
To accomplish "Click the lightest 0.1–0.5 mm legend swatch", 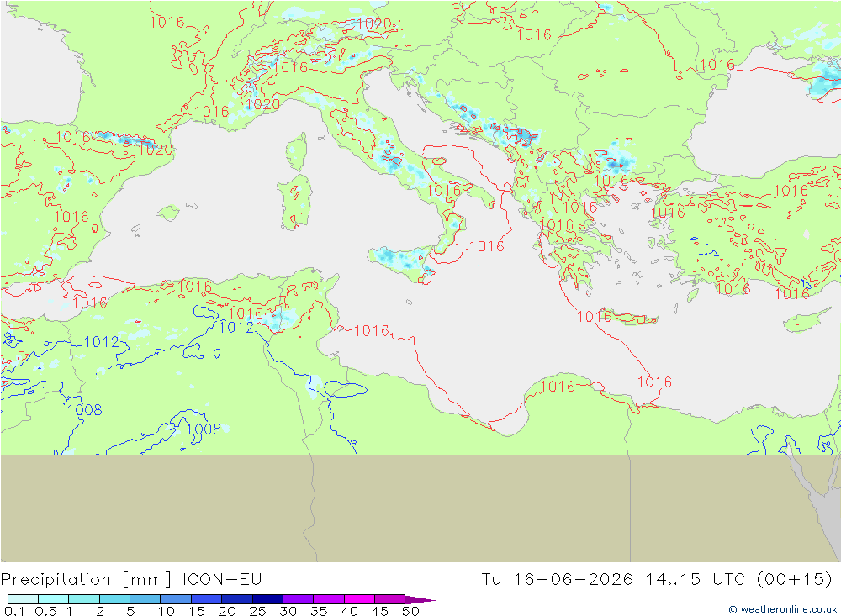I will coord(23,599).
